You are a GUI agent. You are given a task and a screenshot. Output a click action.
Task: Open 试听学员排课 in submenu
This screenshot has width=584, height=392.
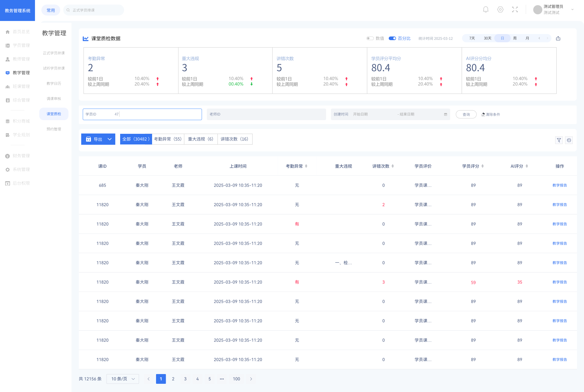(54, 68)
